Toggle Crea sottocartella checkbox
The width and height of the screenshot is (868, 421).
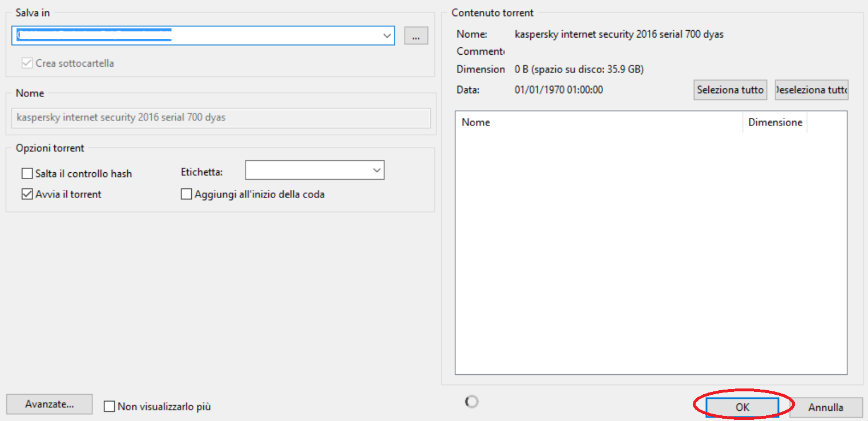point(27,63)
